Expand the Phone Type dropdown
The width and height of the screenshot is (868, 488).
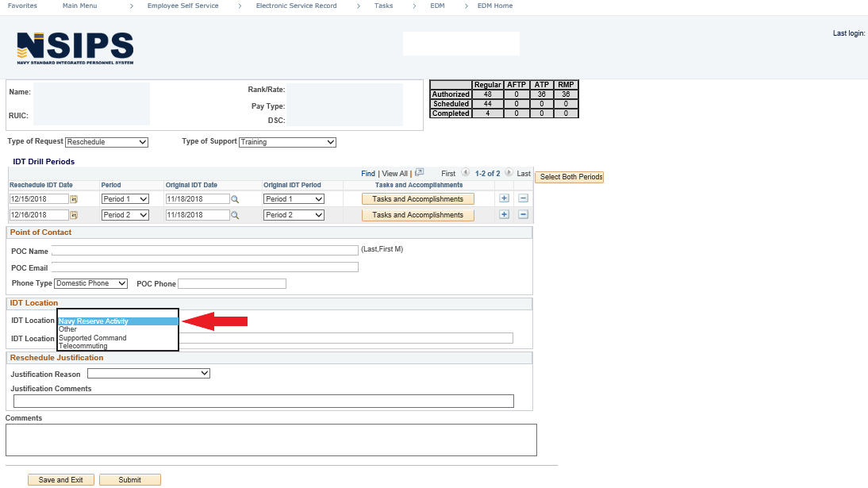tap(90, 283)
